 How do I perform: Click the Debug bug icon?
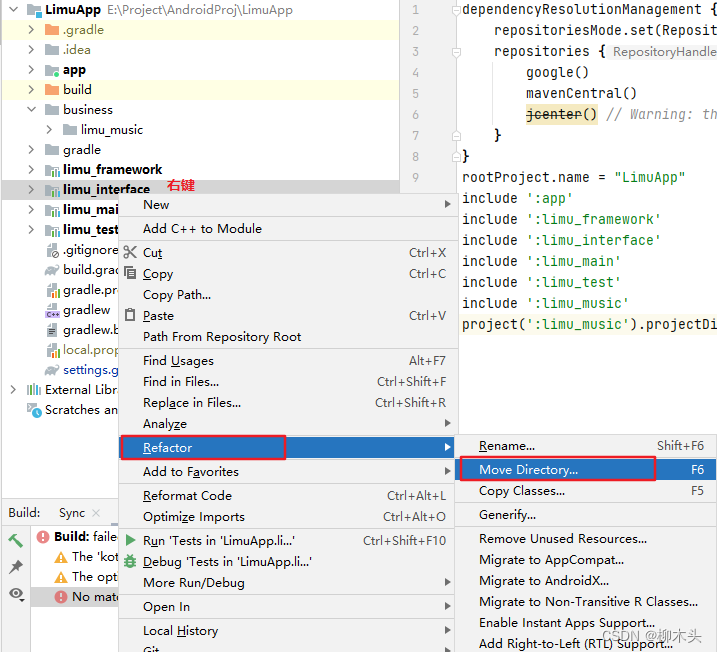130,561
